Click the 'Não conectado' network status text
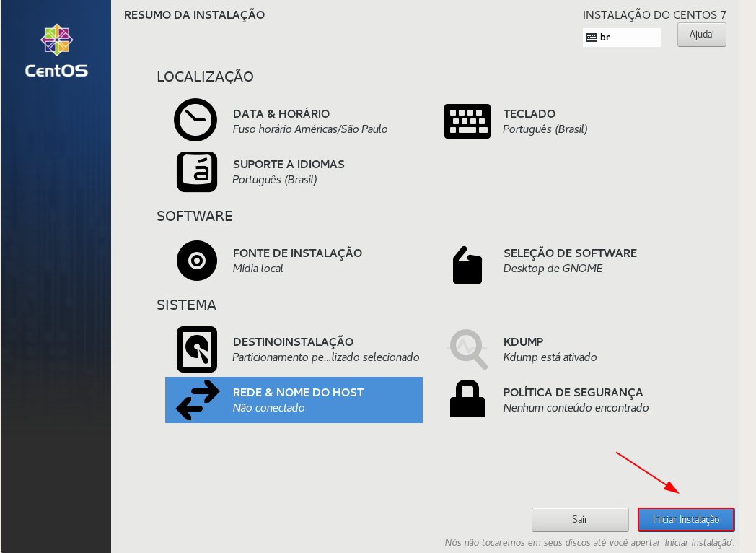Image resolution: width=756 pixels, height=553 pixels. pyautogui.click(x=268, y=408)
